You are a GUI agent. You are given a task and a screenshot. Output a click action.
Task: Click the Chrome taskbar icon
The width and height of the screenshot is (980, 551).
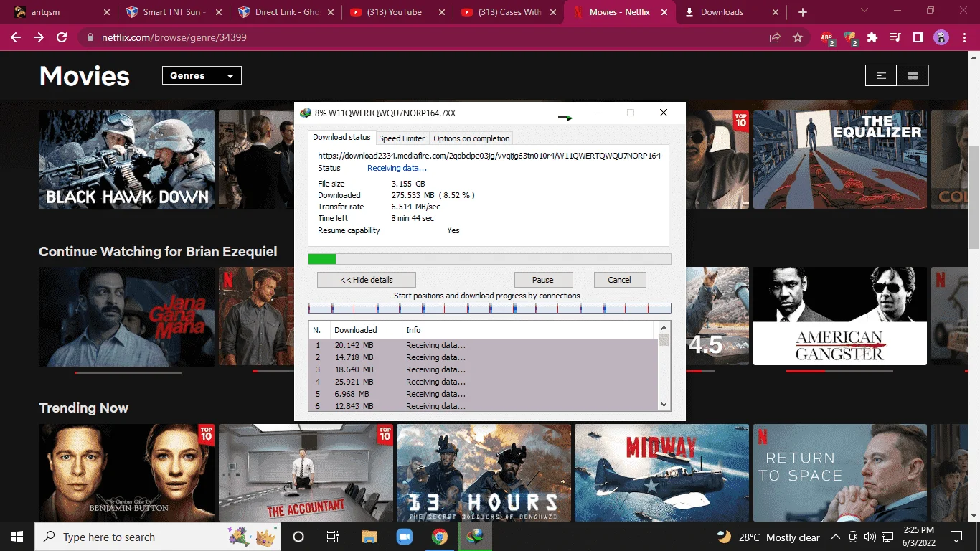[439, 537]
